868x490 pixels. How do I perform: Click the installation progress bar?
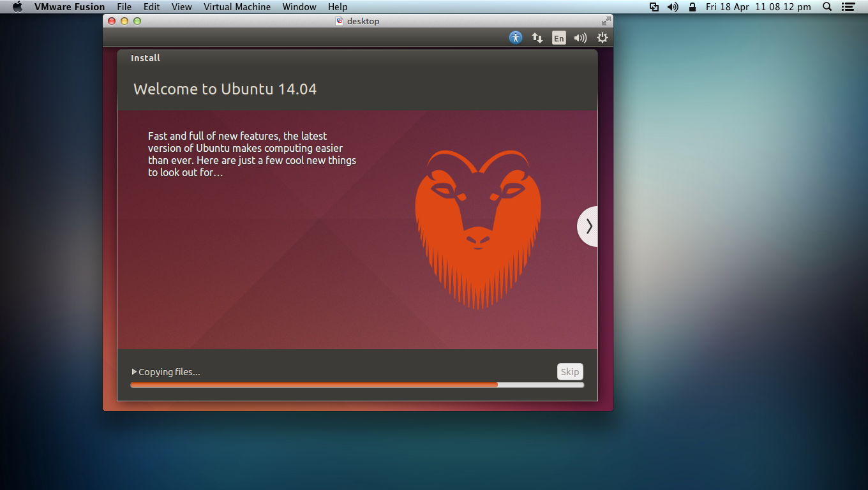tap(357, 385)
